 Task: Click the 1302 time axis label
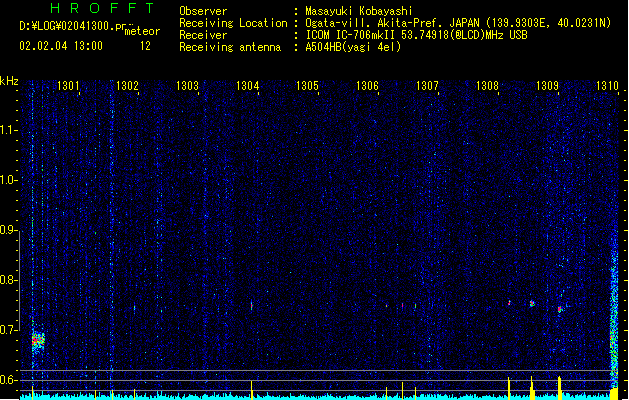pos(127,85)
